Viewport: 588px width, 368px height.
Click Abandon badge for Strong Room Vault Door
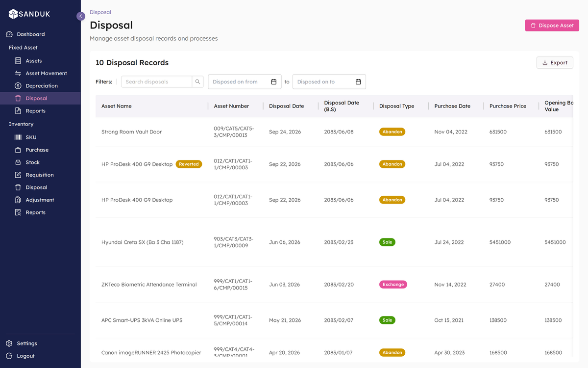click(x=392, y=132)
